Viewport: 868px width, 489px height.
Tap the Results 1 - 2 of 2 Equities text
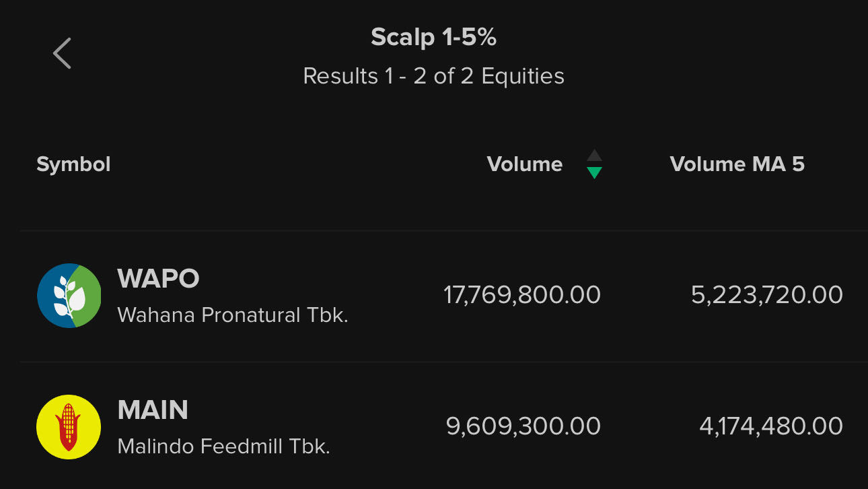click(433, 76)
